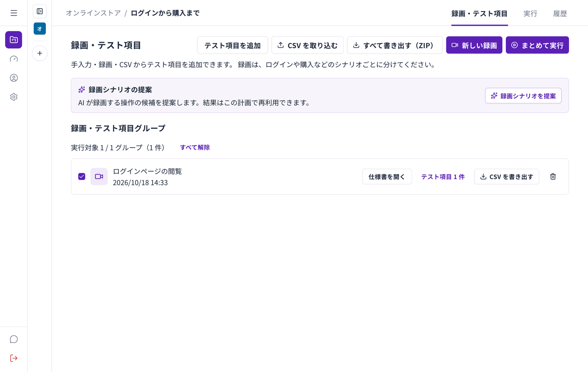This screenshot has width=588, height=372.
Task: Click the 録画シナリオを提案 button
Action: coord(523,96)
